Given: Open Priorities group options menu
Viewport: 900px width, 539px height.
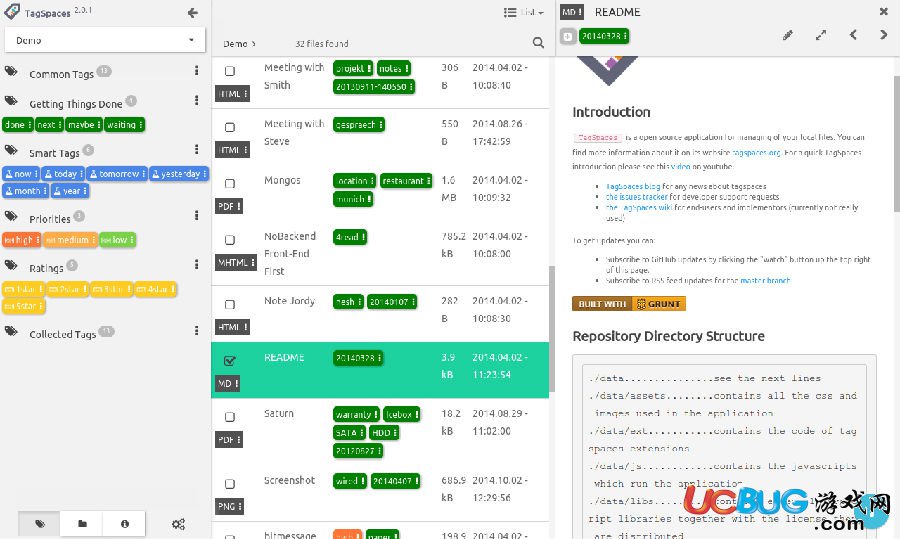Looking at the screenshot, I should pos(196,215).
